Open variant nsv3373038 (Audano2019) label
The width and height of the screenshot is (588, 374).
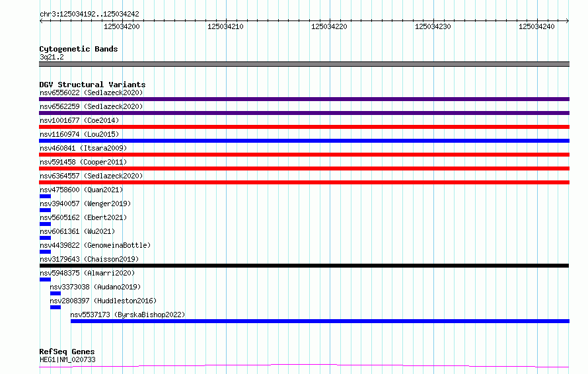95,287
